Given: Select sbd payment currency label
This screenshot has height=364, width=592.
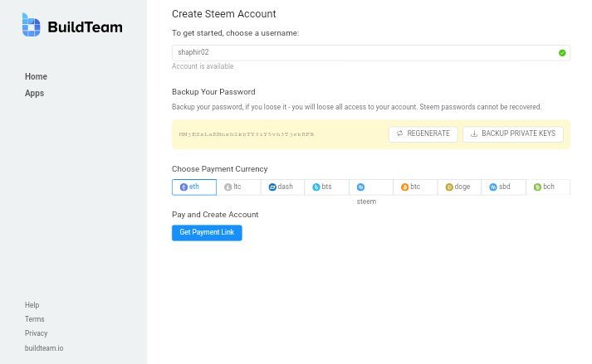Looking at the screenshot, I should [505, 187].
